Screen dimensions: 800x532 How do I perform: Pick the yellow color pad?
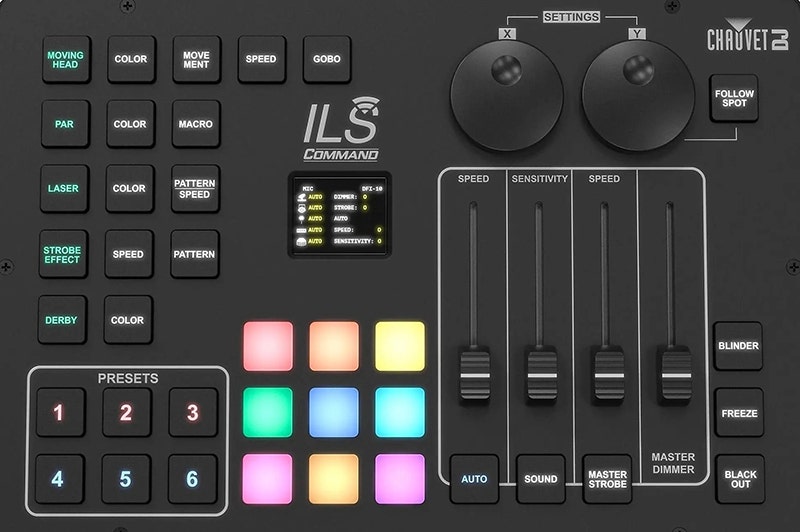click(x=400, y=346)
